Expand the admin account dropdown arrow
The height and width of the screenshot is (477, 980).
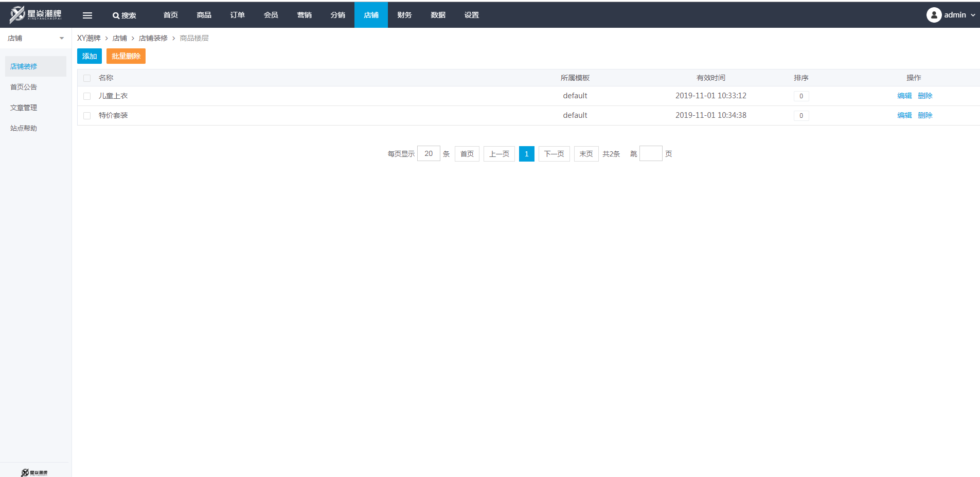973,15
